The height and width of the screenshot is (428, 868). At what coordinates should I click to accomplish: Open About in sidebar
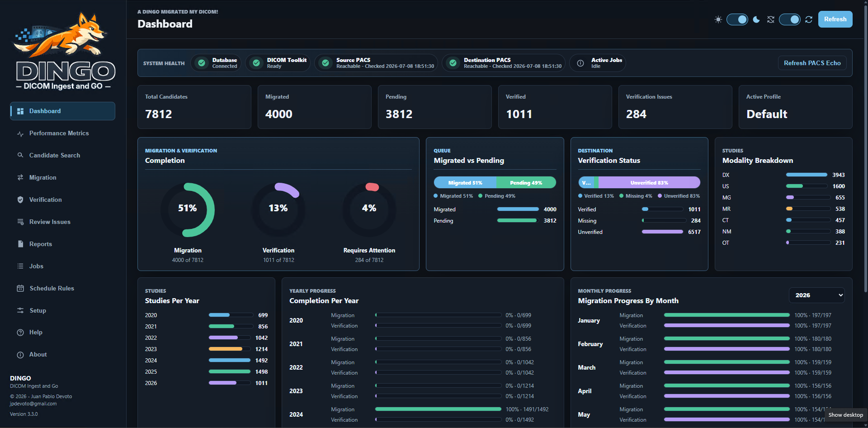click(x=62, y=355)
